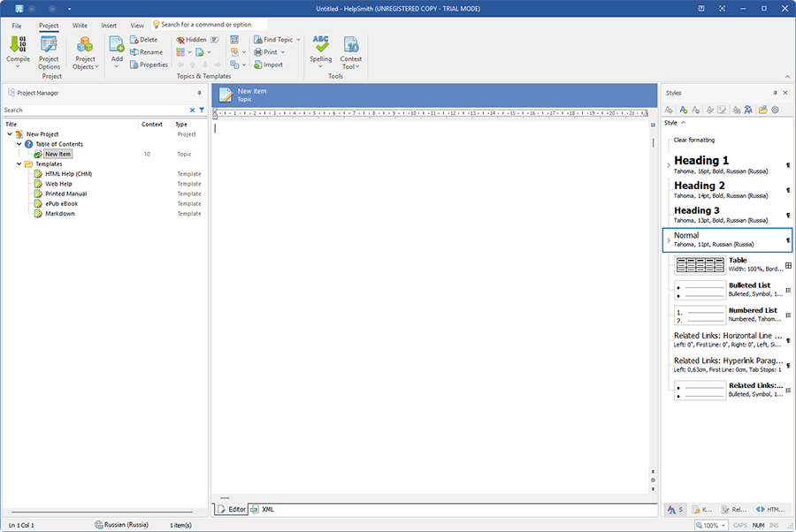Click the Russian (Russia) language indicator
Screen dimensions: 796x532
pyautogui.click(x=121, y=525)
